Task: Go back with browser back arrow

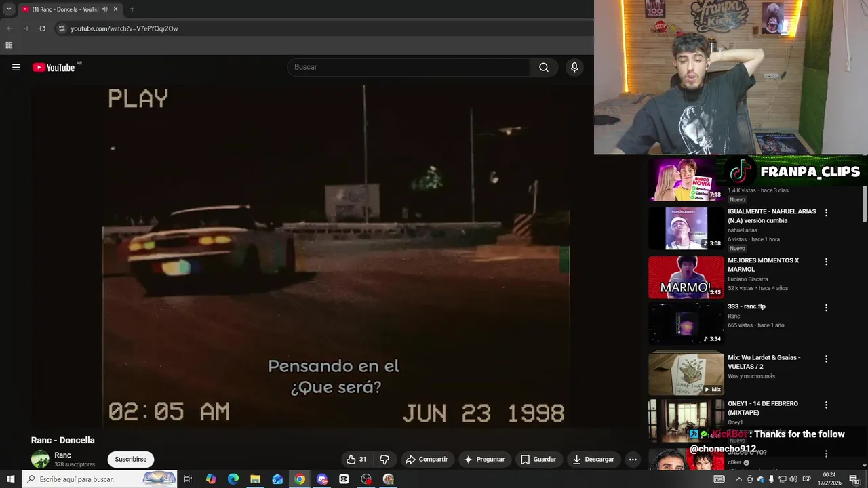Action: coord(9,28)
